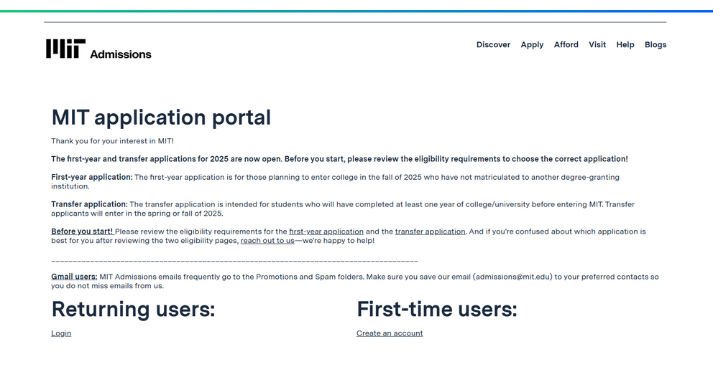This screenshot has width=713, height=370.
Task: Click the 'MIT application portal' heading
Action: coord(161,117)
